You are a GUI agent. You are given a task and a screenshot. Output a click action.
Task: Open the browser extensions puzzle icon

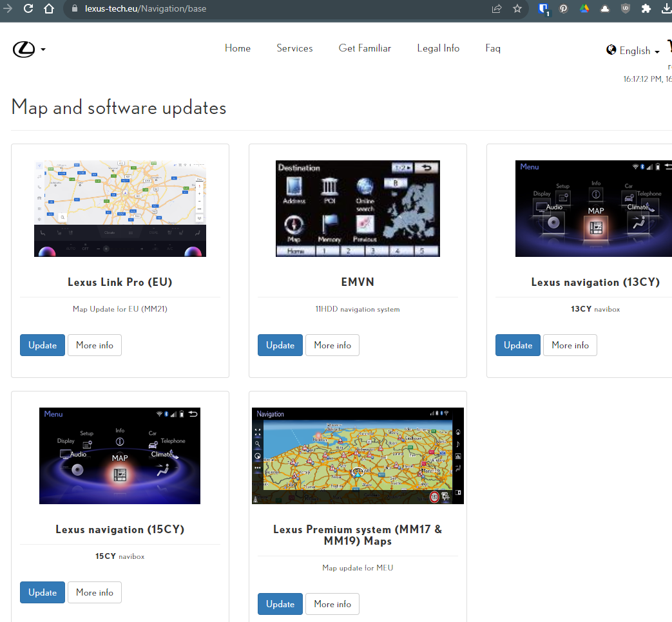tap(646, 9)
